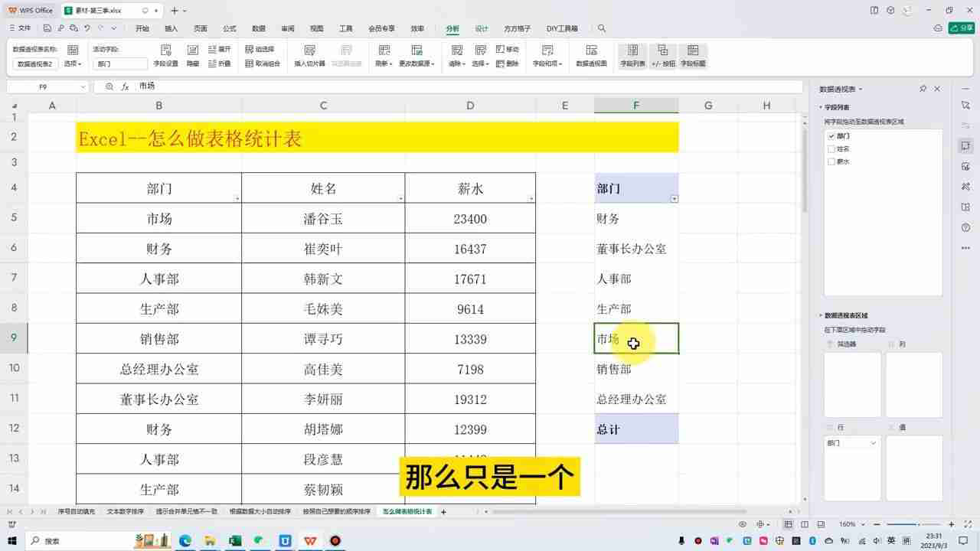
Task: Click the zoom magnifier icon in formula bar
Action: tap(109, 86)
